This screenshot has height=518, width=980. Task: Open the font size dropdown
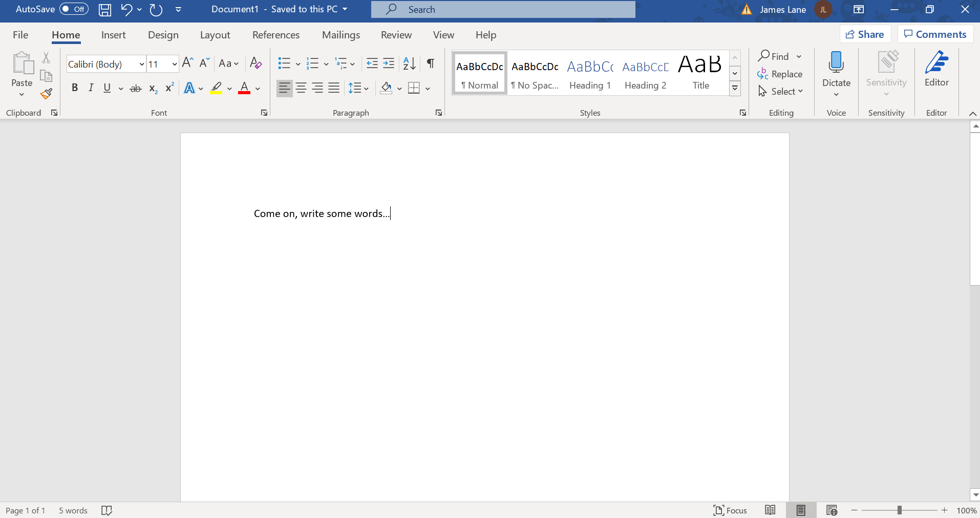(x=174, y=64)
